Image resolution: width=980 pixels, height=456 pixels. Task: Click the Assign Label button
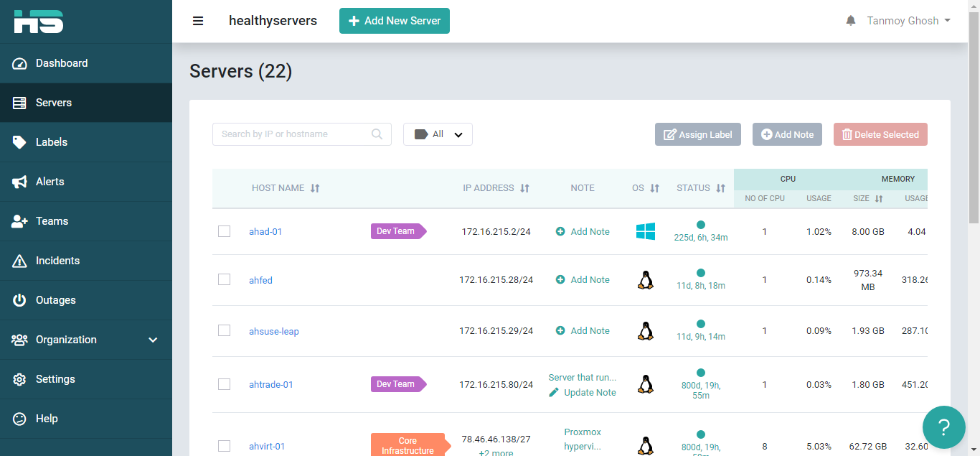[x=698, y=134]
